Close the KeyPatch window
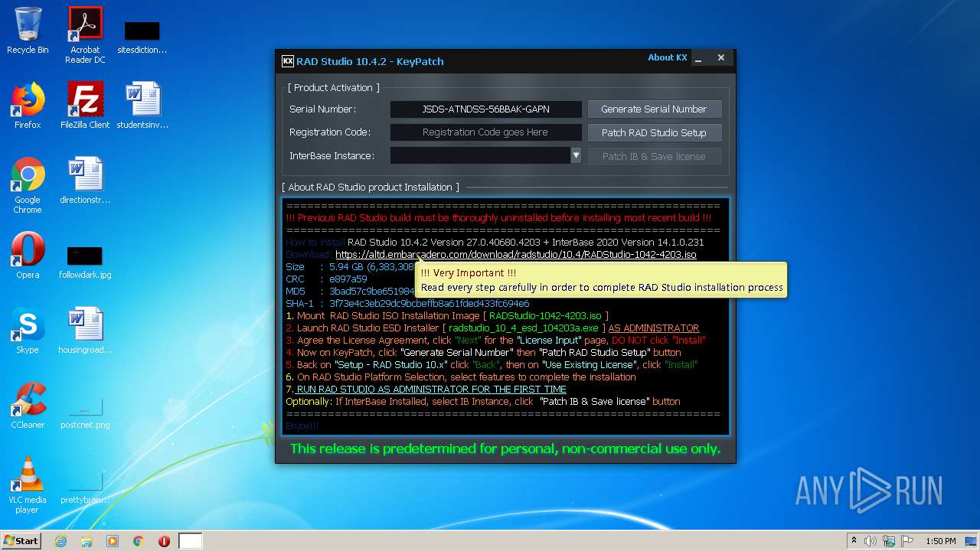This screenshot has width=980, height=551. pos(720,57)
